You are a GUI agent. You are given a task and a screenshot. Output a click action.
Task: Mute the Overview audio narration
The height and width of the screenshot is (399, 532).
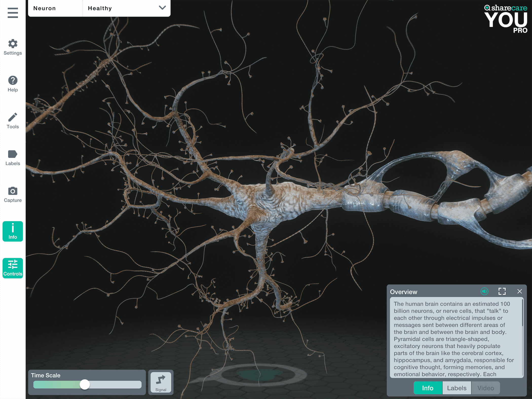[484, 291]
